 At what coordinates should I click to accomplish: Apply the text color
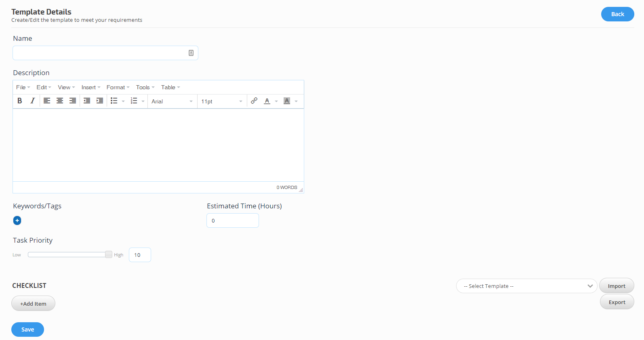point(267,101)
